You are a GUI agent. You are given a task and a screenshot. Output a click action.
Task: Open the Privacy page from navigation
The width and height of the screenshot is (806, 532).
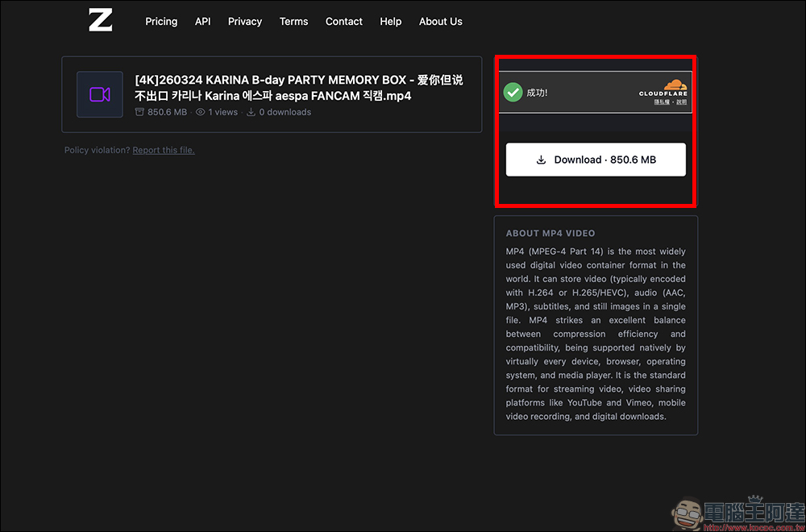point(245,22)
